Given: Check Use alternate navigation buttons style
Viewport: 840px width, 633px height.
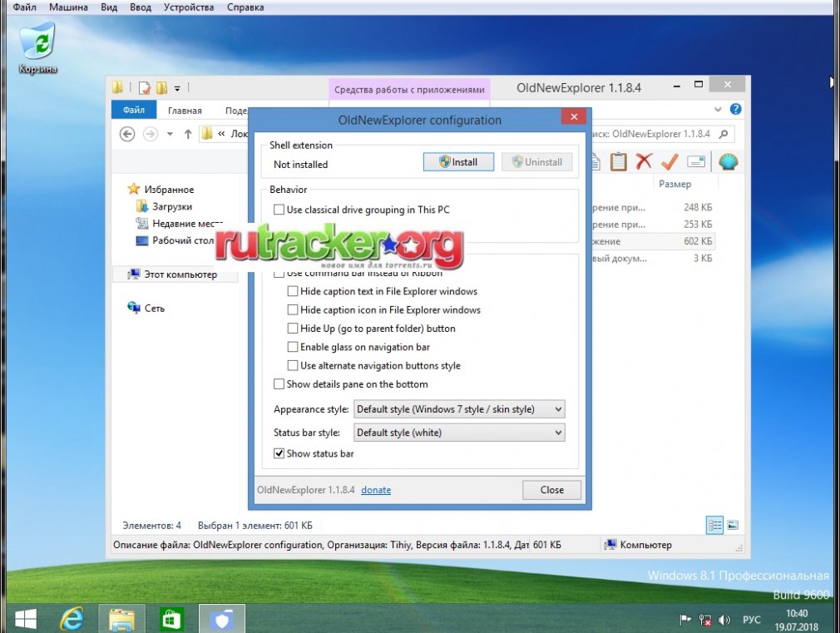Looking at the screenshot, I should pyautogui.click(x=374, y=365).
